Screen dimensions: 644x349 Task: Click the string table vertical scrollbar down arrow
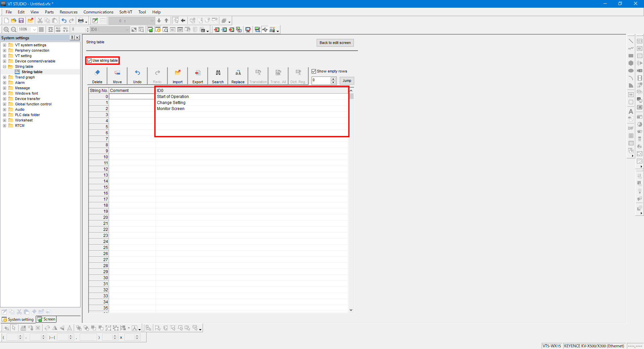[x=351, y=310]
